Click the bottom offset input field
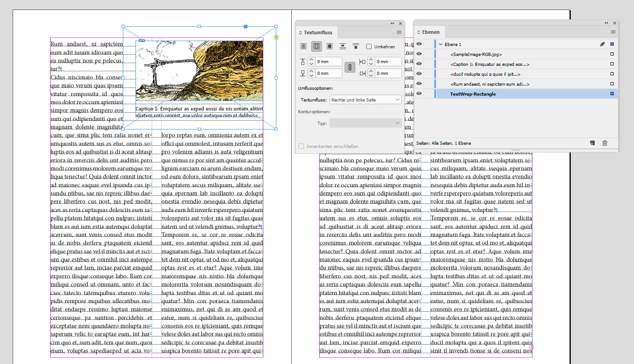Screen dimensions: 634x364 click(x=329, y=73)
